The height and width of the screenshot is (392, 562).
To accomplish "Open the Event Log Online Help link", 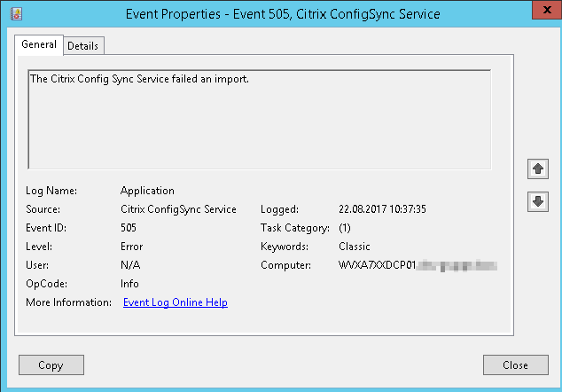I will [175, 302].
